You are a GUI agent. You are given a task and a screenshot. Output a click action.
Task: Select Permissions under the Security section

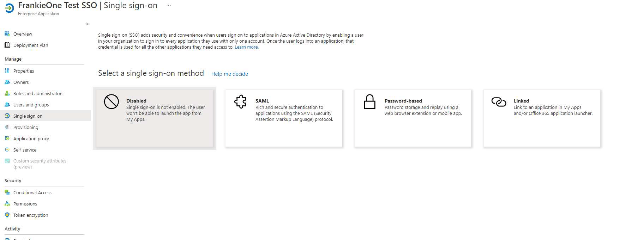[25, 204]
